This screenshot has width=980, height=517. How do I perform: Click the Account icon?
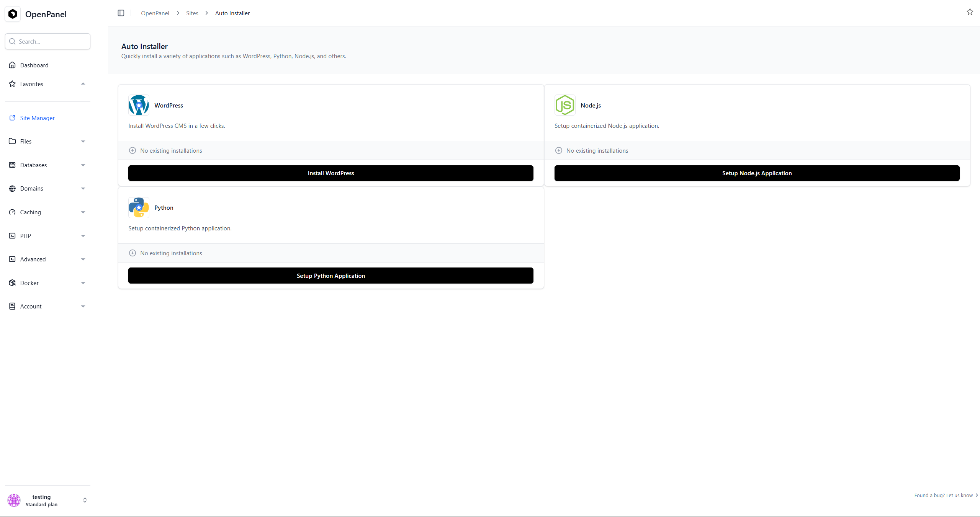tap(12, 306)
